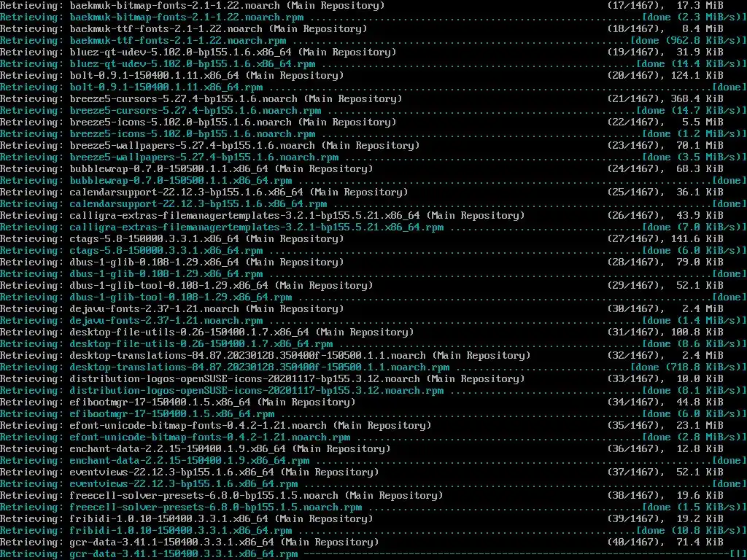Select ctags-5.8-150000.3.3.1.x86_64.rpm text
Viewport: 747px width, 560px height.
(x=166, y=251)
